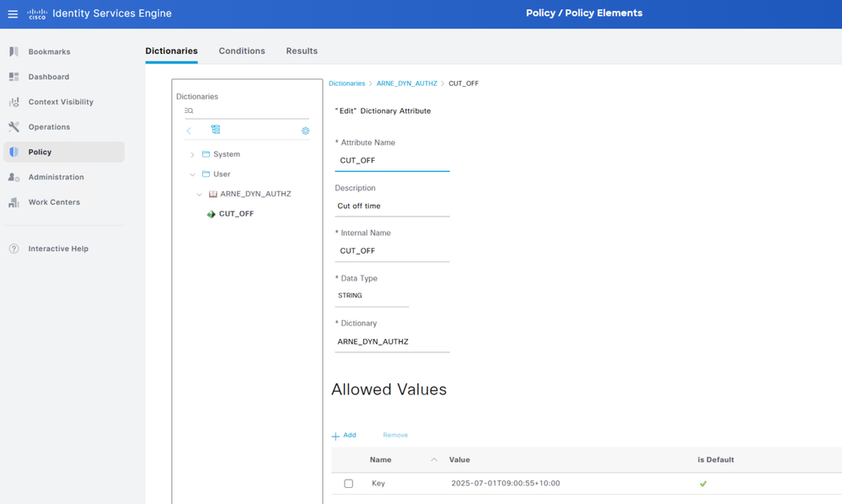Click the plus icon beside Add

coord(335,436)
